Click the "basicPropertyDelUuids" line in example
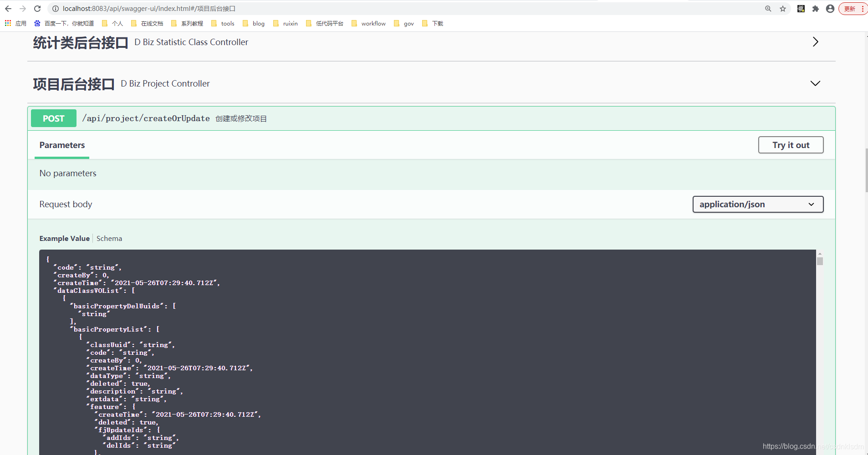Image resolution: width=868 pixels, height=455 pixels. pyautogui.click(x=123, y=306)
